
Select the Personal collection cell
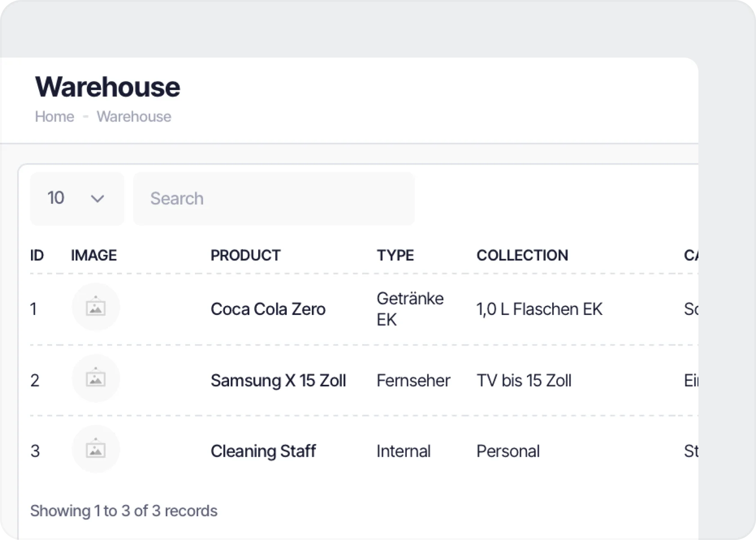[x=508, y=451]
